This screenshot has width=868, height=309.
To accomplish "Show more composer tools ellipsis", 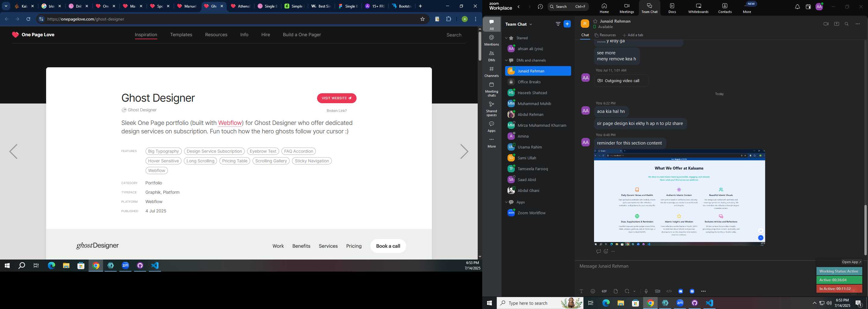I will coord(703,291).
